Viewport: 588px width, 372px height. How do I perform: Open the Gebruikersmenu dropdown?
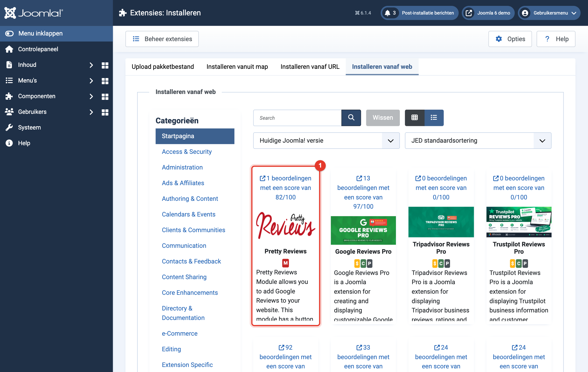pos(549,13)
